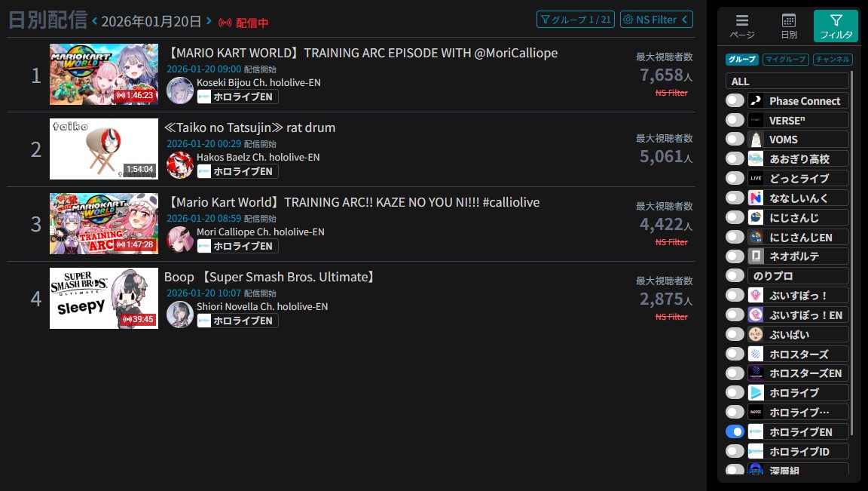This screenshot has height=491, width=868.
Task: Click the ぶいすぽっ！ logo icon
Action: pyautogui.click(x=756, y=296)
